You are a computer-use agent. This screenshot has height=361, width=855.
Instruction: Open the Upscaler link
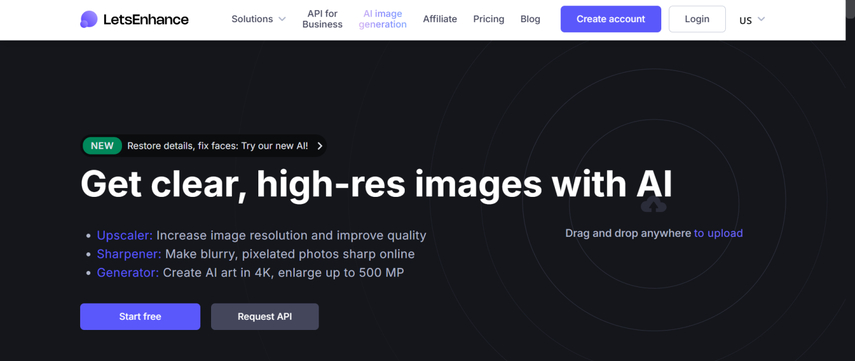(125, 236)
